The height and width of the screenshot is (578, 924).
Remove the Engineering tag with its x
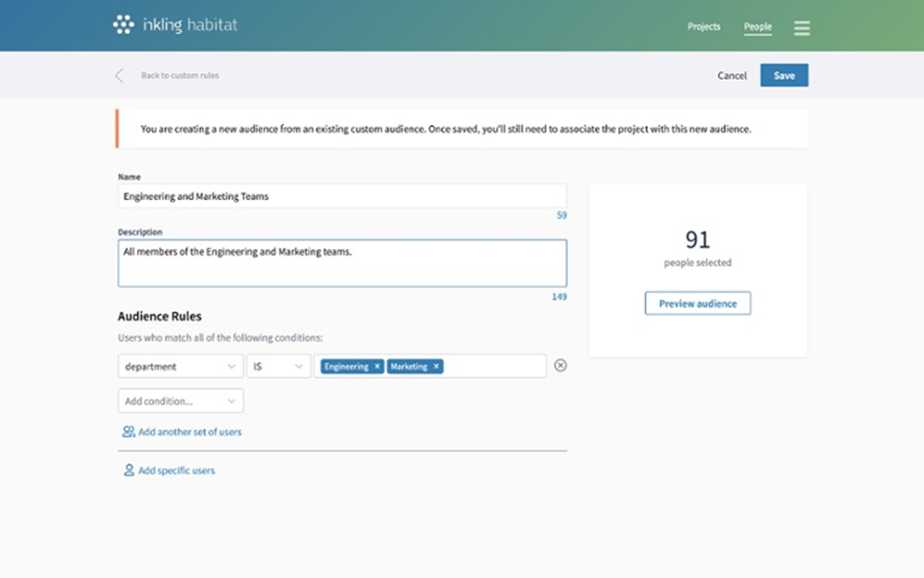[x=377, y=367]
